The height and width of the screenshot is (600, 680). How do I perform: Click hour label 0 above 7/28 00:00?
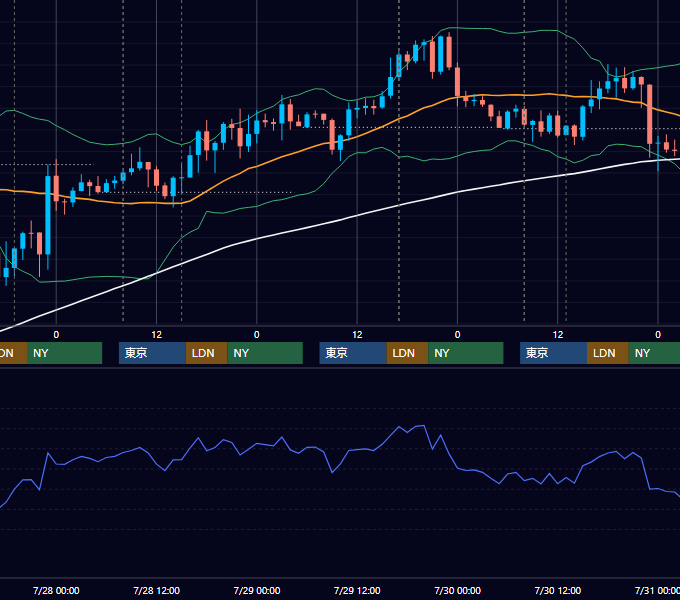(x=56, y=335)
